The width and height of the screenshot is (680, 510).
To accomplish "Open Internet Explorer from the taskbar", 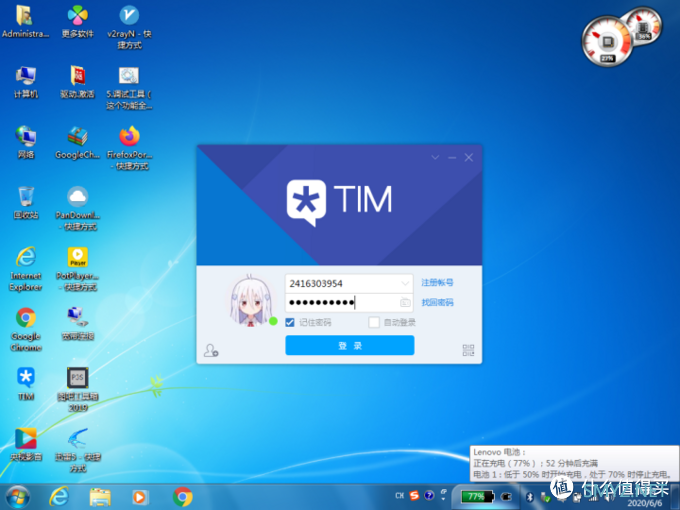I will click(x=59, y=497).
